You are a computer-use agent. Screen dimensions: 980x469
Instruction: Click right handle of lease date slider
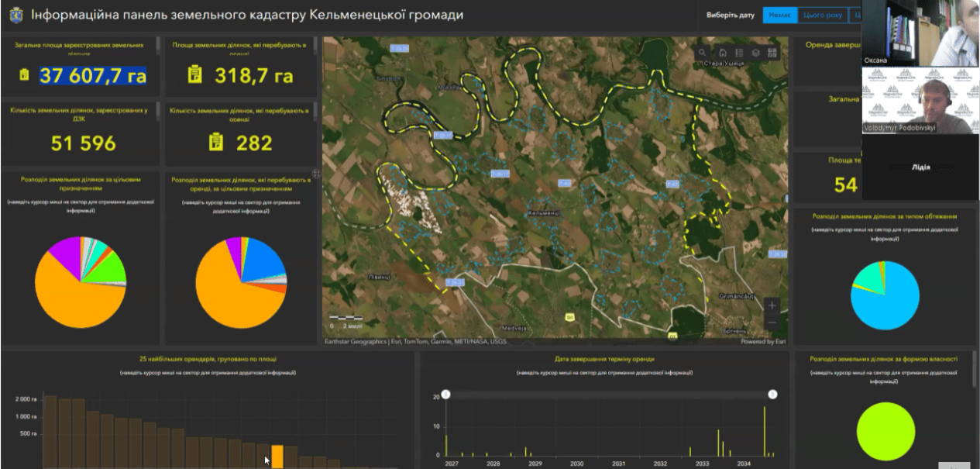click(x=772, y=395)
